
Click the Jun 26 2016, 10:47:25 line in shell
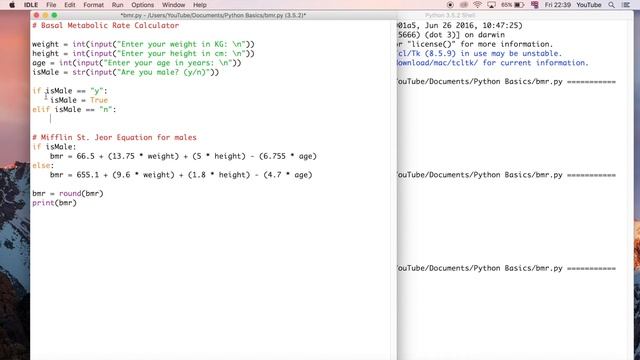pyautogui.click(x=460, y=25)
